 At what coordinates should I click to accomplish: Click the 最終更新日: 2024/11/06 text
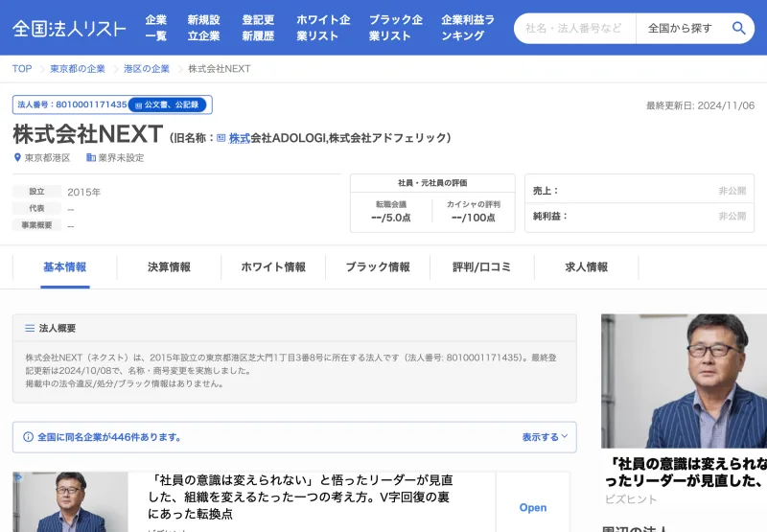click(x=700, y=105)
